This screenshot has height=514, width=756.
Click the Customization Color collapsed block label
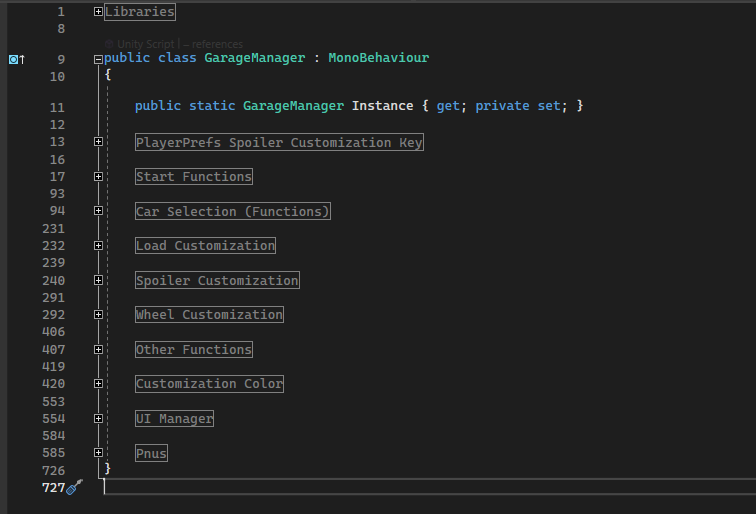209,384
